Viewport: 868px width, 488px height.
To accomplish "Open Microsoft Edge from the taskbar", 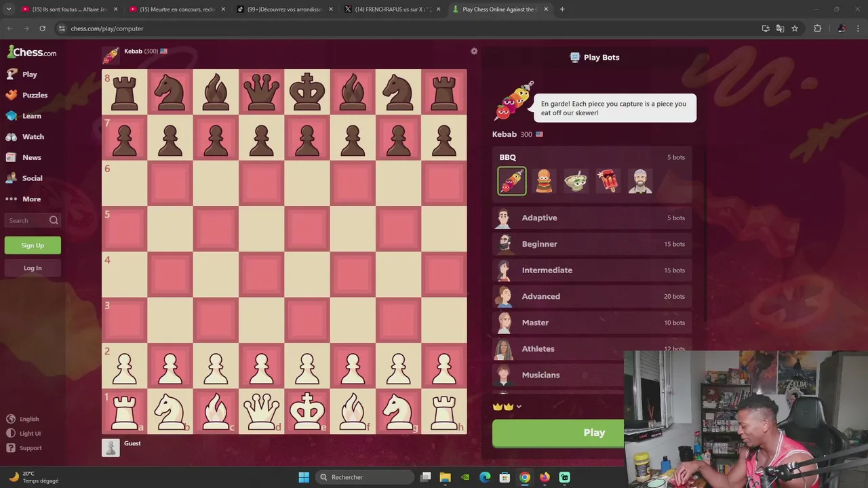I will pos(485,477).
